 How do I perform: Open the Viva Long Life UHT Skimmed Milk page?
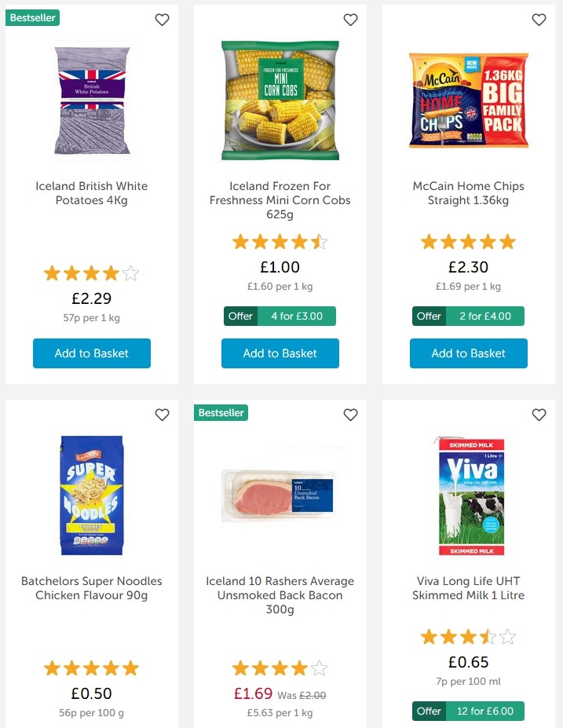click(x=468, y=587)
